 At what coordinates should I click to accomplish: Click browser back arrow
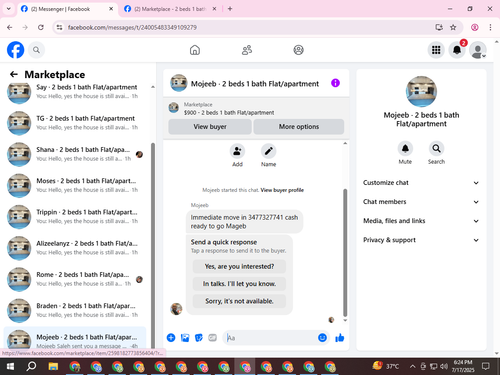10,27
